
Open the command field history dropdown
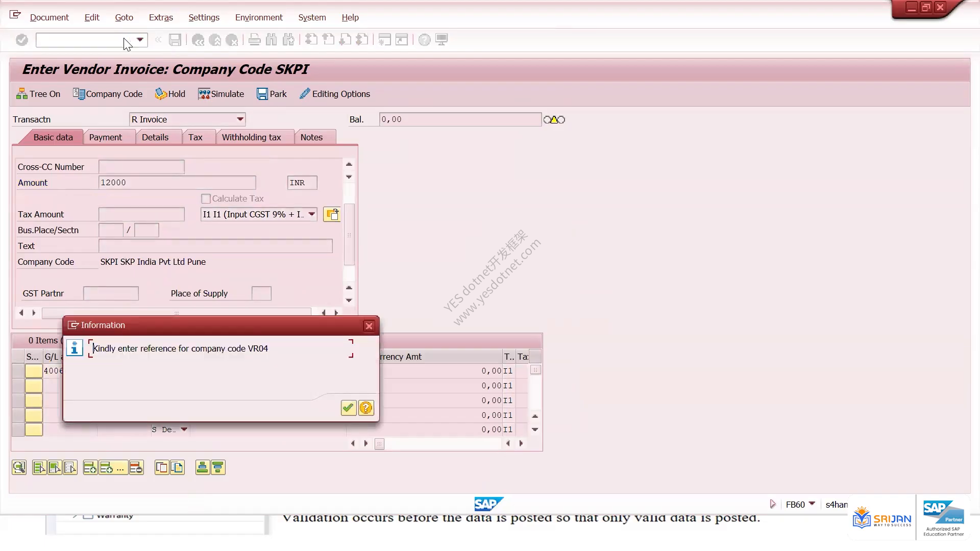coord(140,40)
